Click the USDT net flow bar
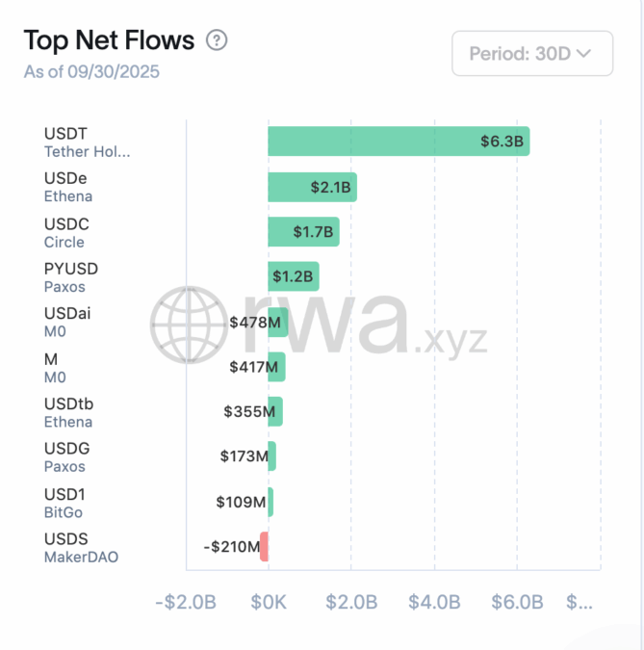Image resolution: width=644 pixels, height=650 pixels. click(x=399, y=142)
